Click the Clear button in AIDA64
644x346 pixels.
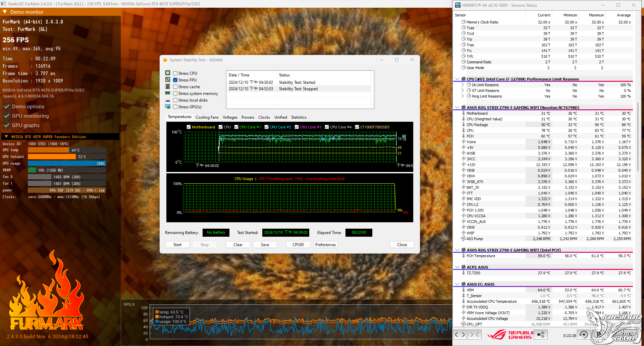point(238,245)
